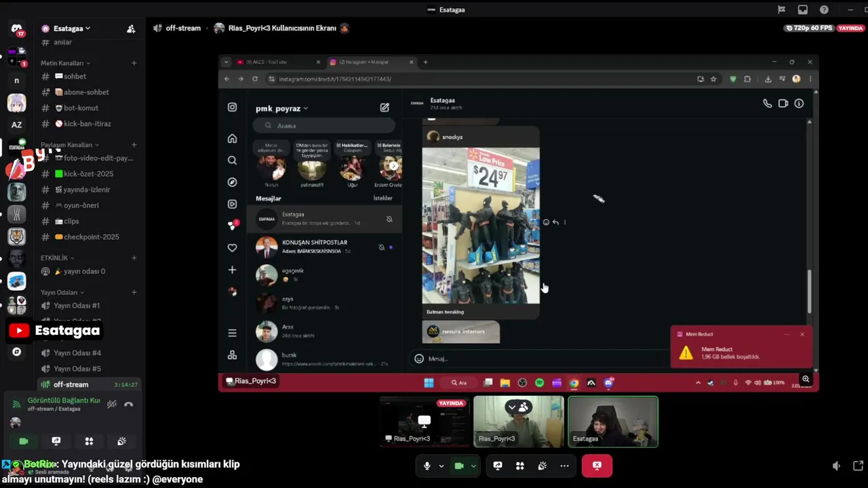Open soundboard icon in voice panel
The image size is (868, 488).
121,441
